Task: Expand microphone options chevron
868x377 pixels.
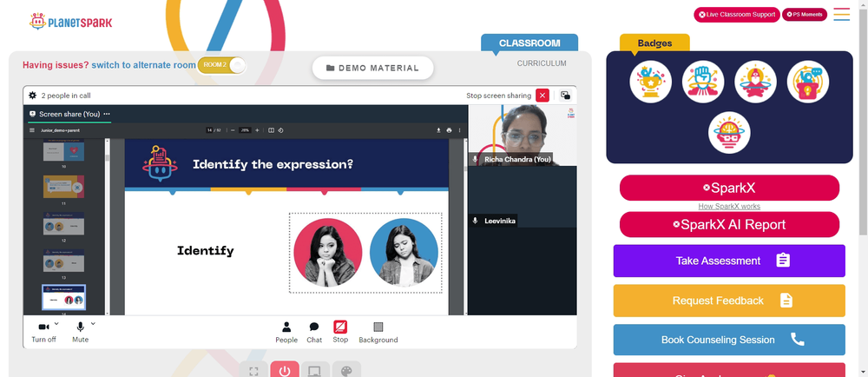Action: click(x=93, y=323)
